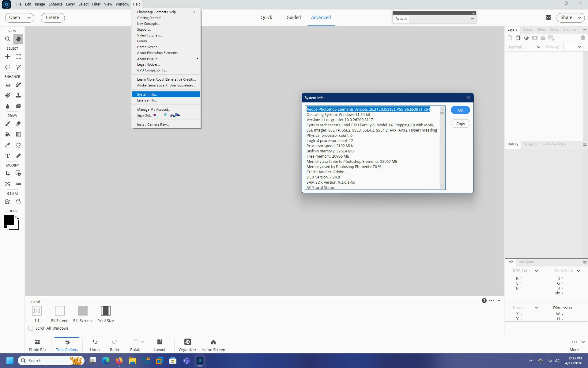Select the Crop tool

(8, 173)
